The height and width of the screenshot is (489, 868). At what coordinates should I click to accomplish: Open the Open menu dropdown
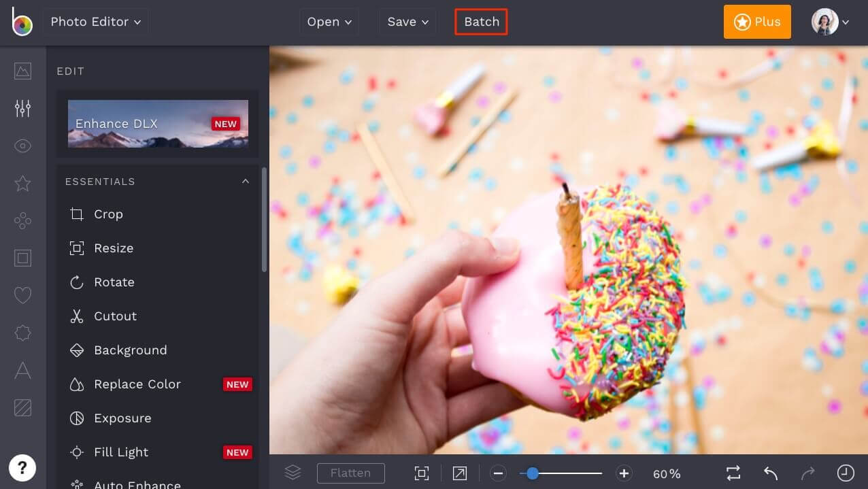click(x=330, y=22)
